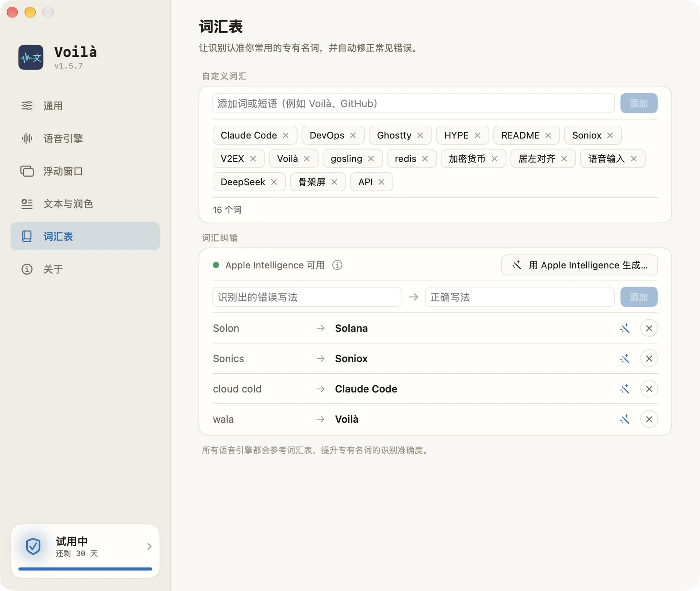
Task: Remove the 骨架屏 vocabulary tag
Action: [334, 182]
